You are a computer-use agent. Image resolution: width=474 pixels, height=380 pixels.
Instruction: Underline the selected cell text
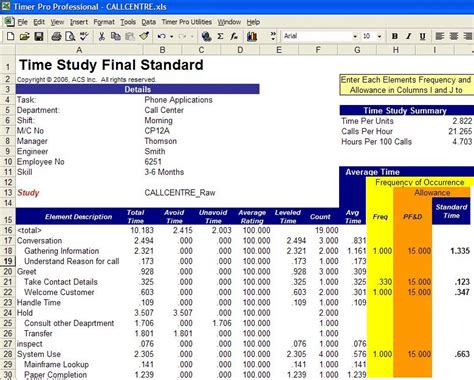[x=422, y=36]
